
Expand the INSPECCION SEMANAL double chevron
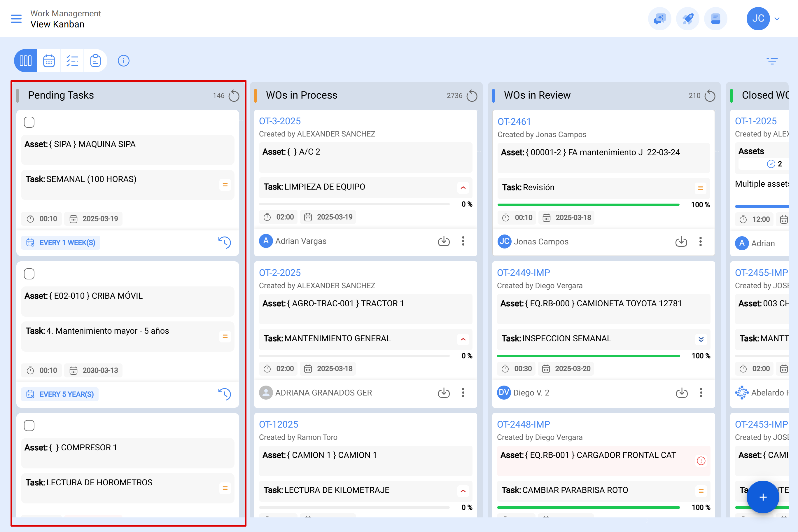pos(701,339)
